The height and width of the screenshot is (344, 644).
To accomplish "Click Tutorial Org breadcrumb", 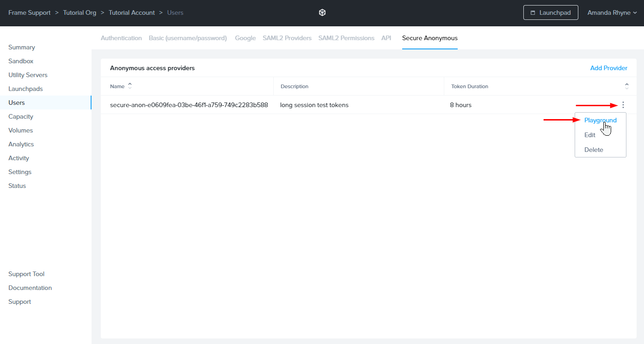I will coord(80,13).
